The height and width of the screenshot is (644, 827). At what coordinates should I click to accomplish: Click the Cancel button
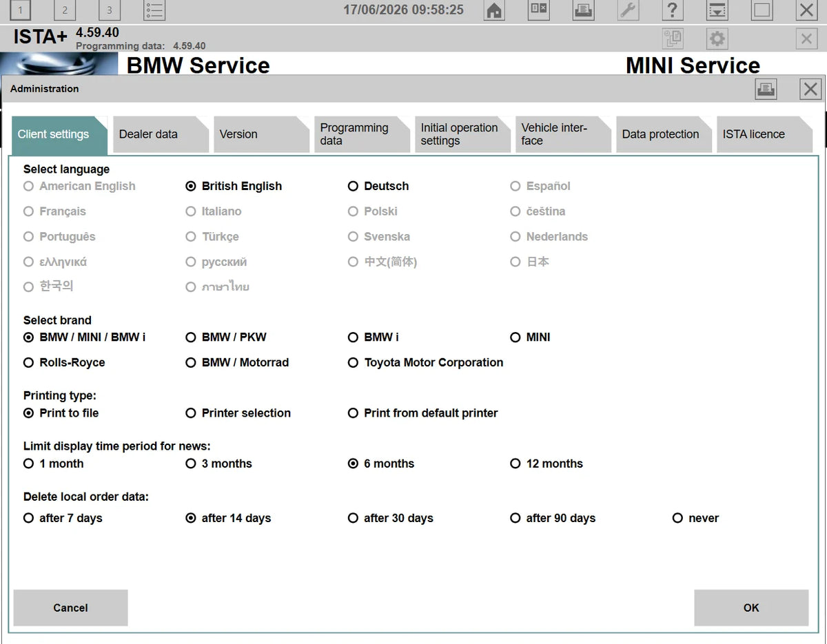click(x=70, y=607)
